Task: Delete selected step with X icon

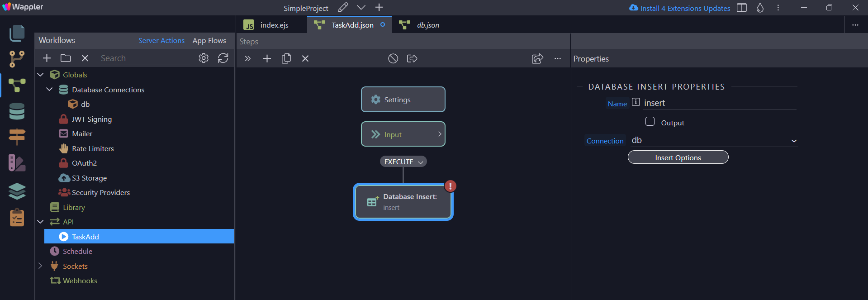Action: click(305, 58)
